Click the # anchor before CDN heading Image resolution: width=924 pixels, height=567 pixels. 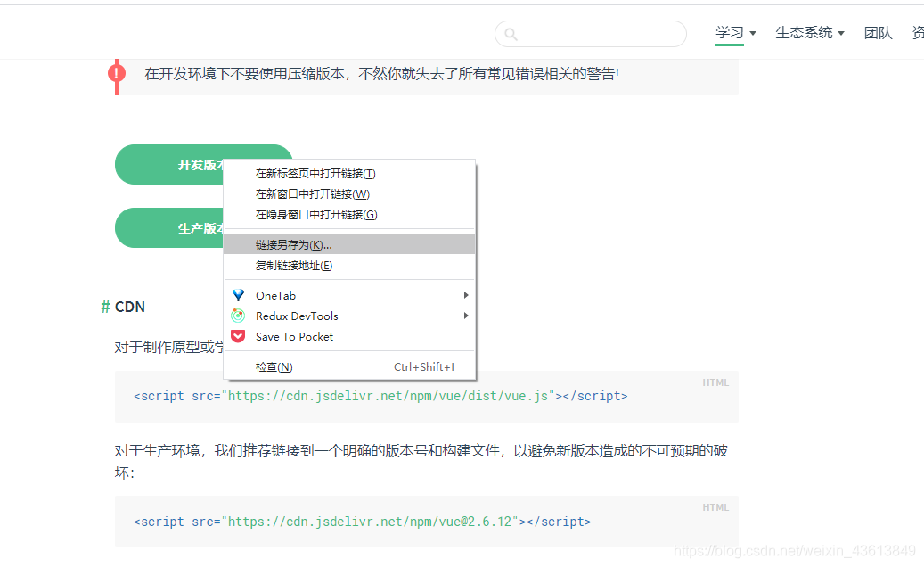click(x=105, y=307)
